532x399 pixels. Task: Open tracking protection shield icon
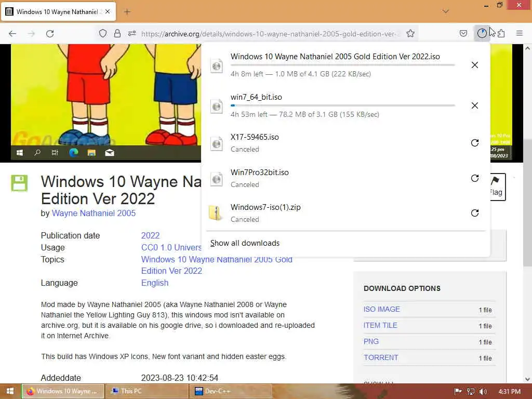click(103, 33)
